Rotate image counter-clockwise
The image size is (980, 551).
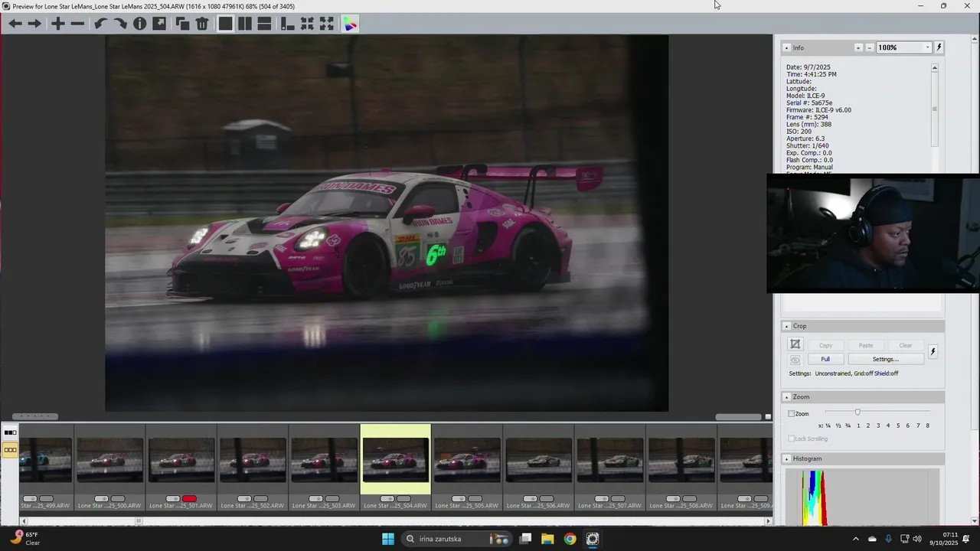click(x=100, y=24)
